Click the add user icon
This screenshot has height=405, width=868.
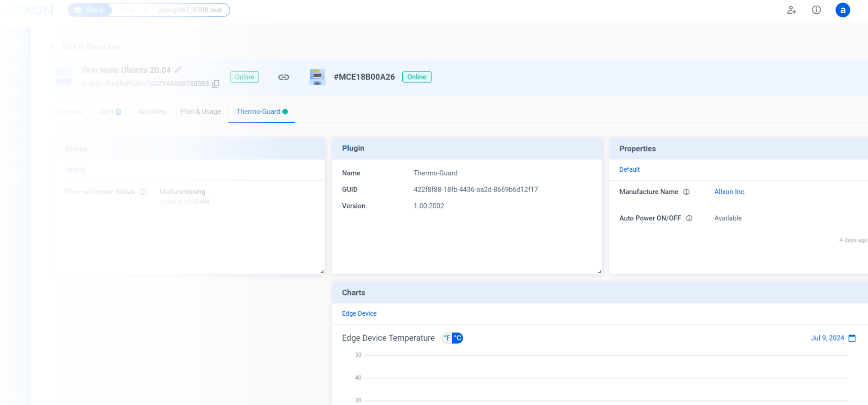pyautogui.click(x=791, y=10)
